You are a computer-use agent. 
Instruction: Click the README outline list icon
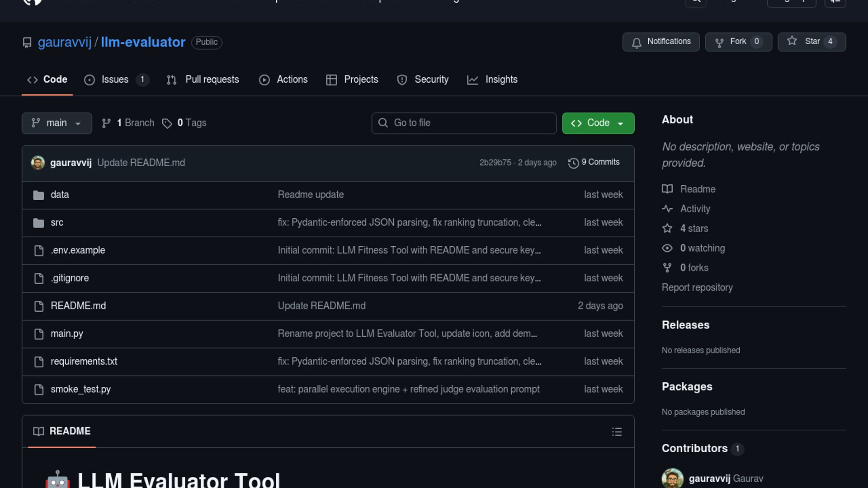click(x=617, y=432)
